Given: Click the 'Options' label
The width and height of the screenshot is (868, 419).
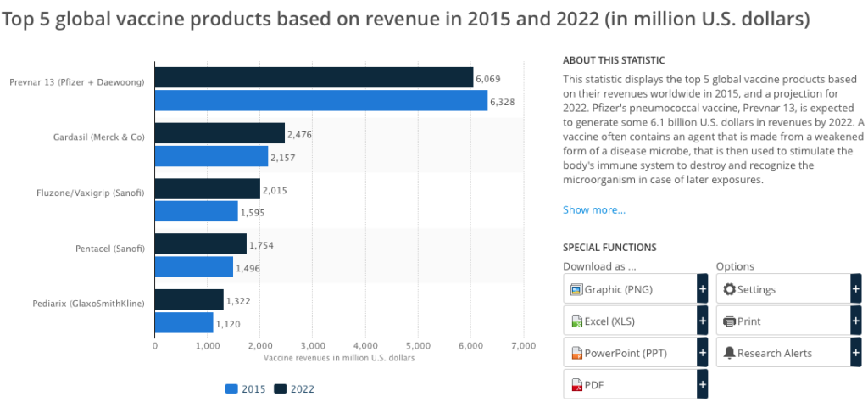Looking at the screenshot, I should 735,266.
